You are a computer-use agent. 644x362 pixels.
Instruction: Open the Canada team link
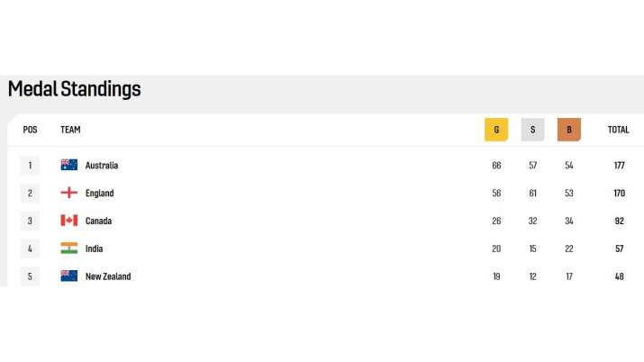pyautogui.click(x=98, y=221)
